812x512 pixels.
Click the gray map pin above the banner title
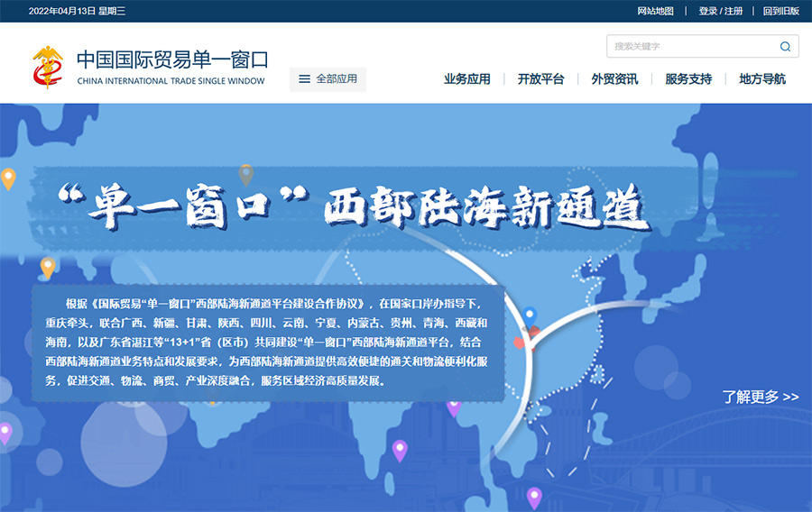246,175
